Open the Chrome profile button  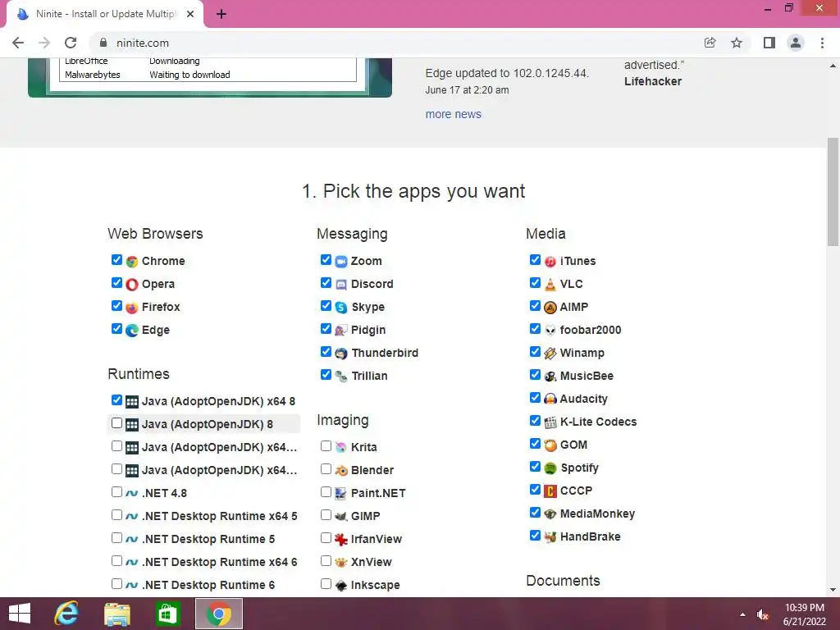coord(796,43)
